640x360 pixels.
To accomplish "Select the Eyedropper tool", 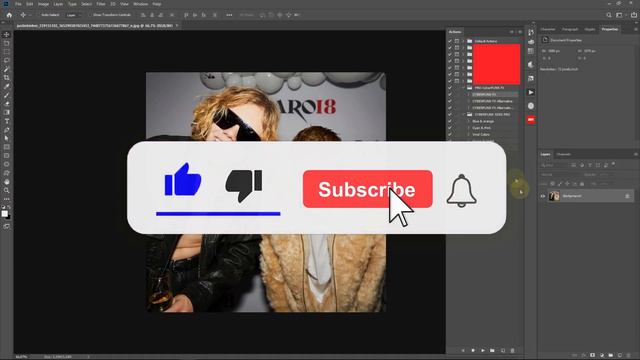I will (7, 86).
